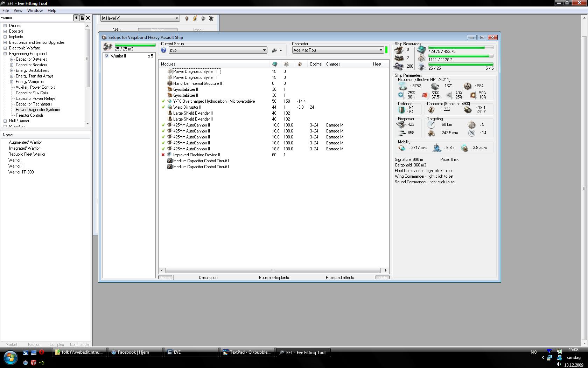
Task: Click the scan resolution icon showing 247.5 mm
Action: click(x=432, y=133)
